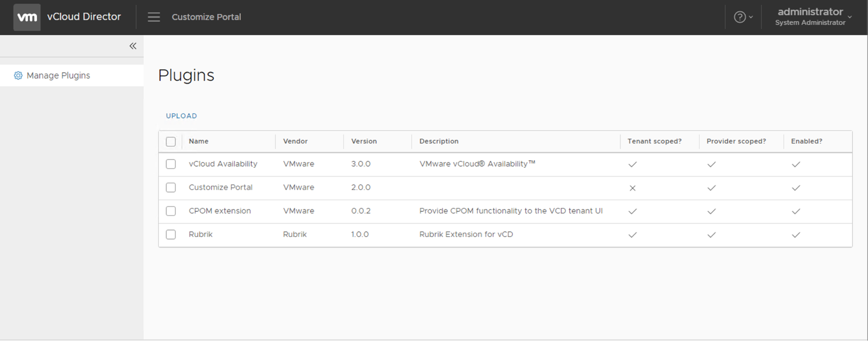Click tenant scoped X icon for Customize Portal
Image resolution: width=868 pixels, height=341 pixels.
tap(633, 188)
